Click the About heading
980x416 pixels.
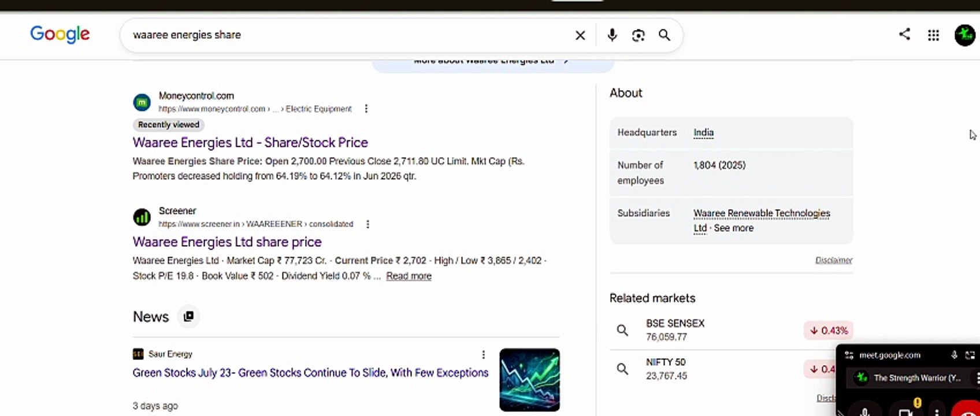(626, 93)
